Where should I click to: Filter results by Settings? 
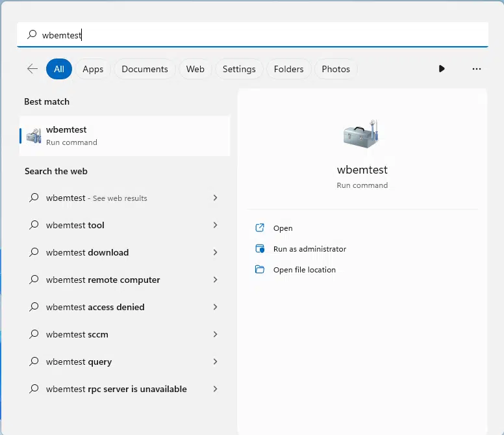click(x=239, y=69)
